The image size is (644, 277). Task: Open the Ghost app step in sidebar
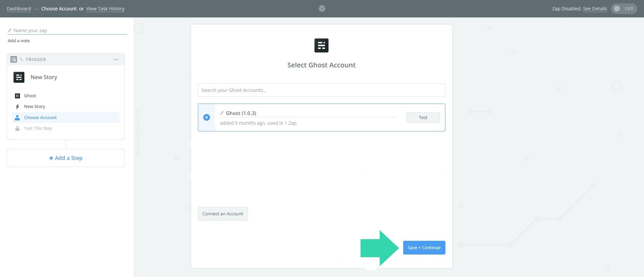[x=30, y=96]
